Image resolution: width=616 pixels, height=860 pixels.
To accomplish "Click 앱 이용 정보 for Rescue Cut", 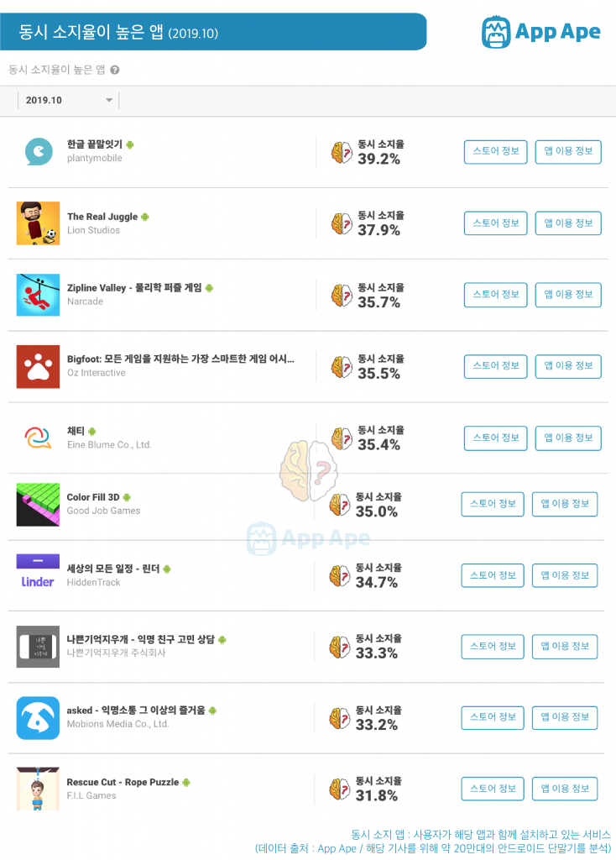I will coord(565,789).
